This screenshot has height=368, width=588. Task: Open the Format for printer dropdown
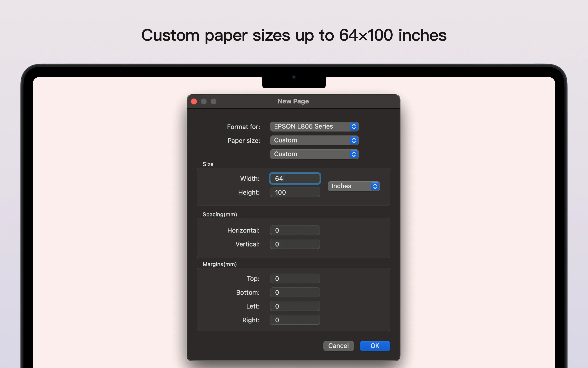point(314,127)
